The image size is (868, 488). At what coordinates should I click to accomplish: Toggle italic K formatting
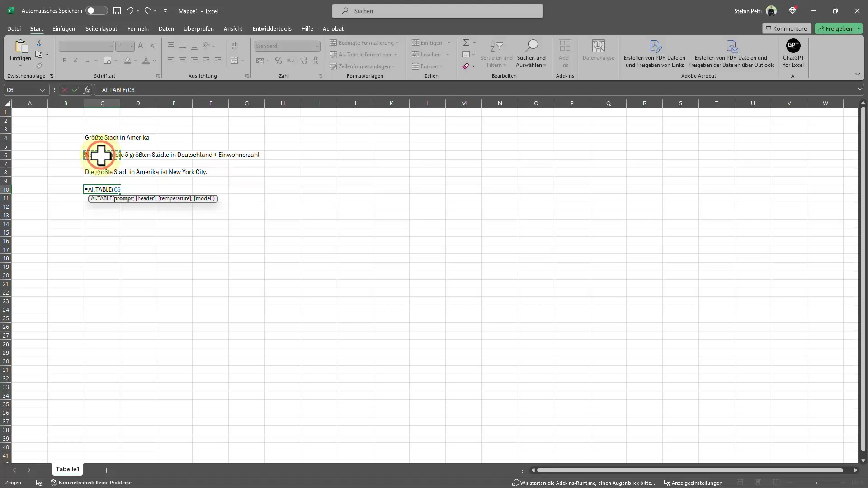75,61
